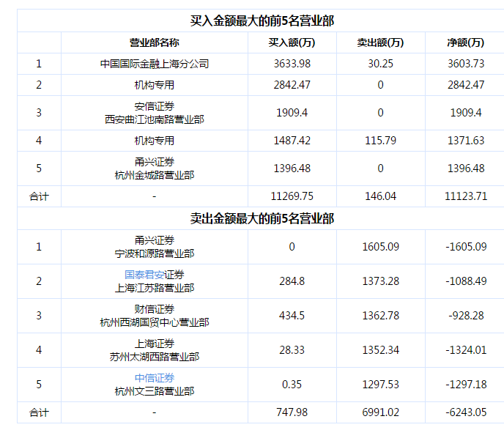
Task: Click net amount -1297.18
Action: [466, 385]
